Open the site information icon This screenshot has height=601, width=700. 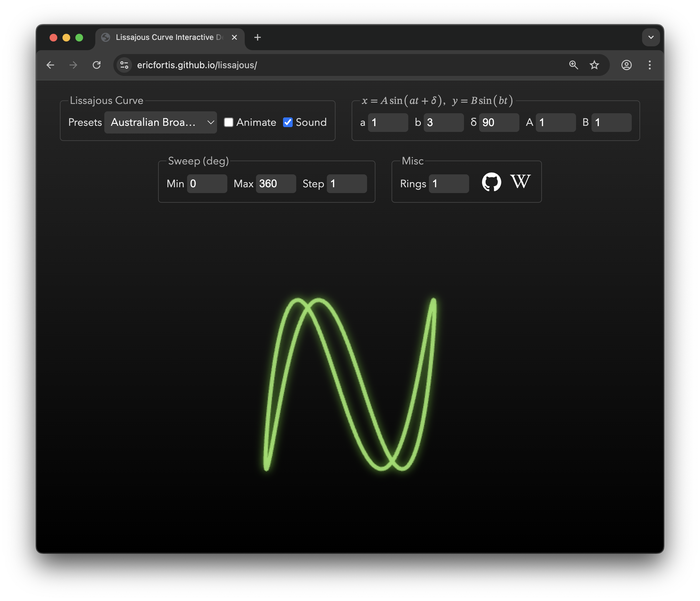click(124, 65)
